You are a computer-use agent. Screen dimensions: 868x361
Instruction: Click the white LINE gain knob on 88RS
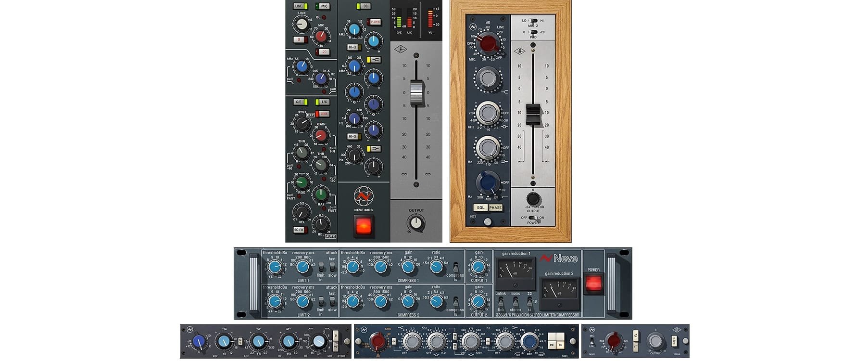(302, 24)
